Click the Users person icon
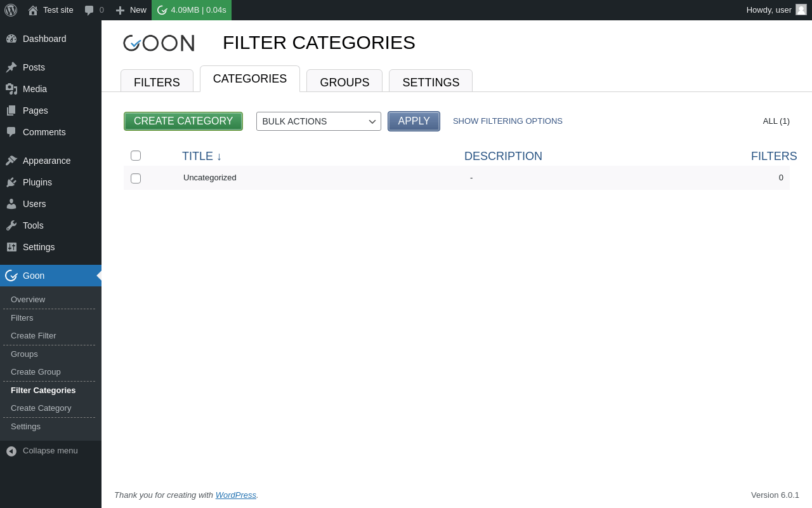The image size is (812, 508). click(x=11, y=204)
